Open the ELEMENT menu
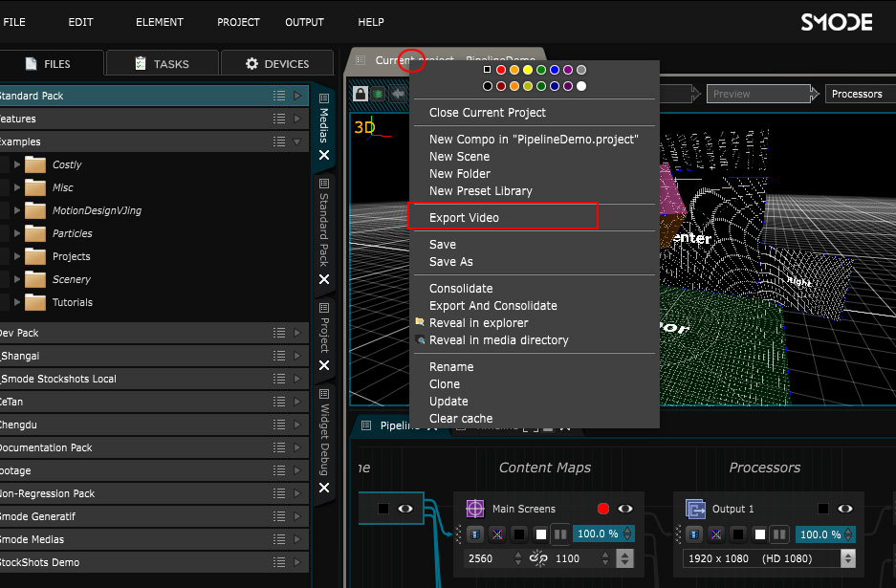896x588 pixels. (x=160, y=22)
